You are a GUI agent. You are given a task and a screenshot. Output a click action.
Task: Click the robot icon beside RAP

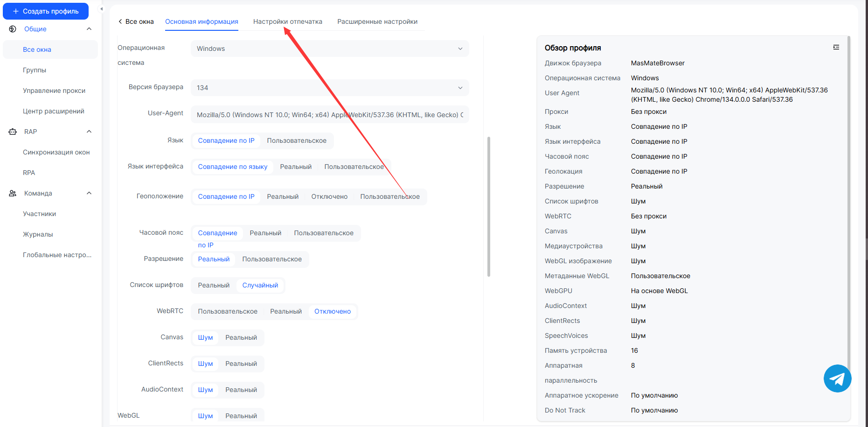coord(13,132)
